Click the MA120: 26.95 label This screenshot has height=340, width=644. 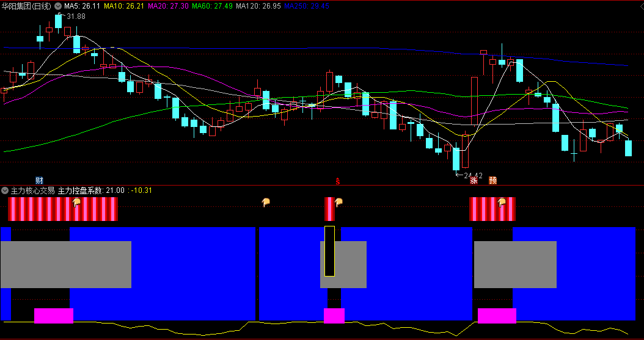[x=258, y=6]
